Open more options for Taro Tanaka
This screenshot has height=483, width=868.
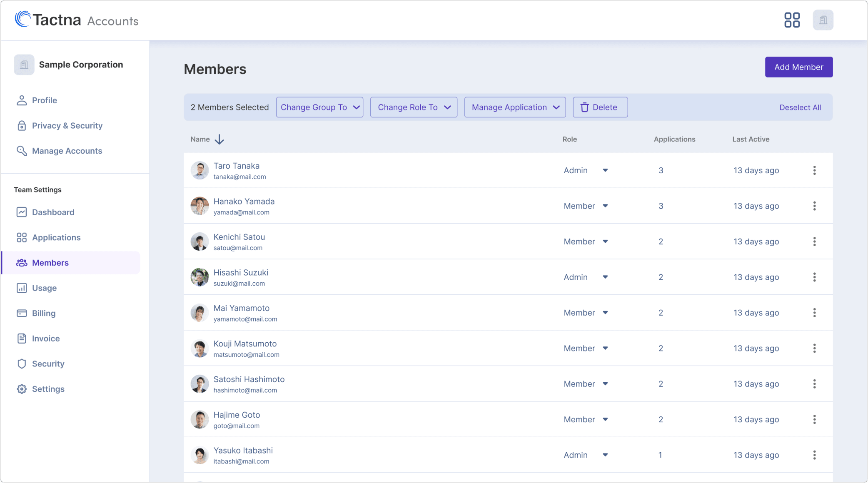(x=814, y=170)
